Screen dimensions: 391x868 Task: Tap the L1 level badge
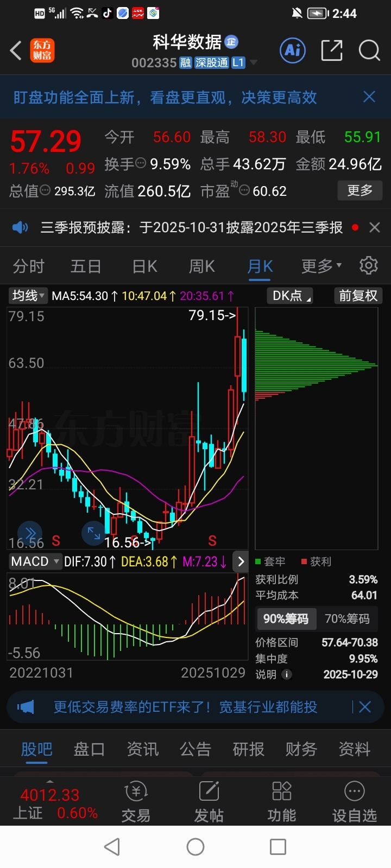coord(238,63)
